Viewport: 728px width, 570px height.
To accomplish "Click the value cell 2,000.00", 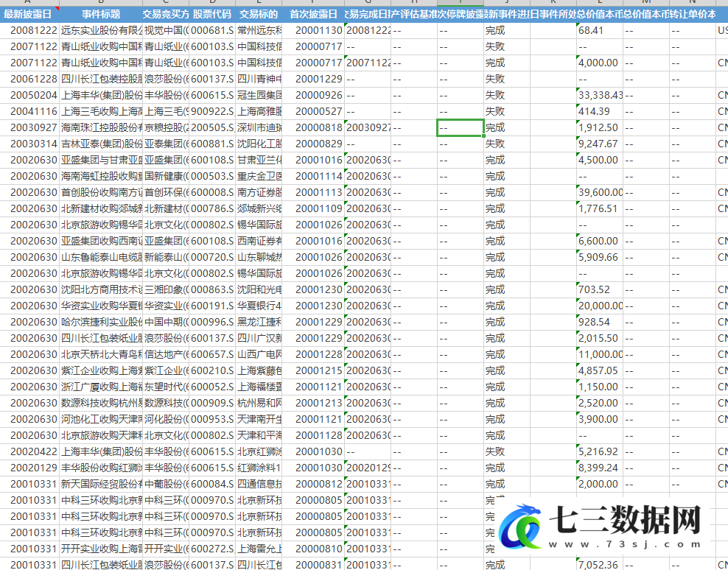I will point(600,484).
